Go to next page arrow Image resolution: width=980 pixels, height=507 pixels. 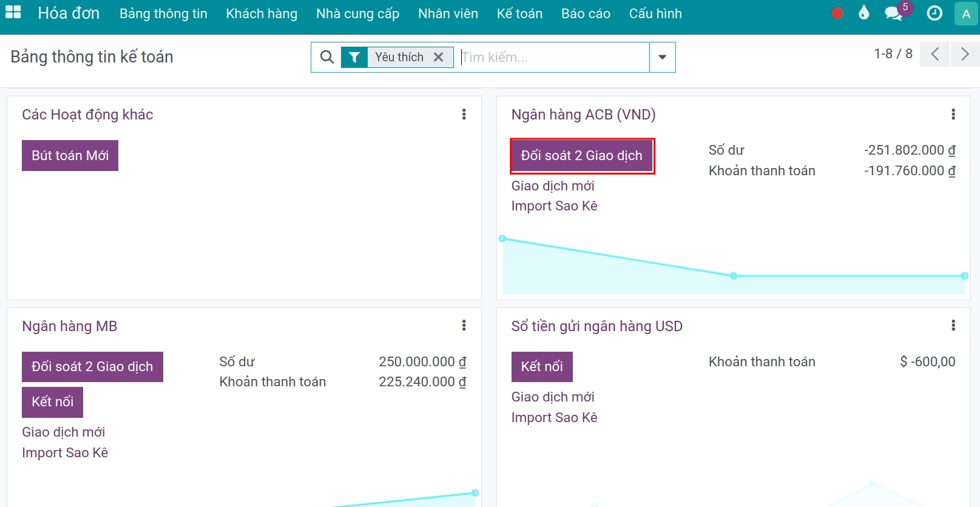point(964,54)
